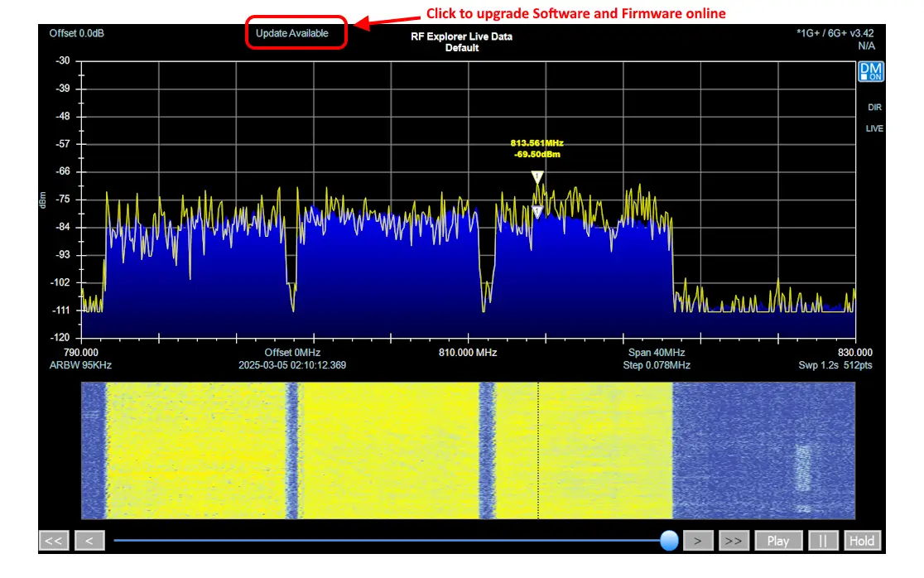
Task: Toggle the DIR indicator
Action: coord(874,108)
